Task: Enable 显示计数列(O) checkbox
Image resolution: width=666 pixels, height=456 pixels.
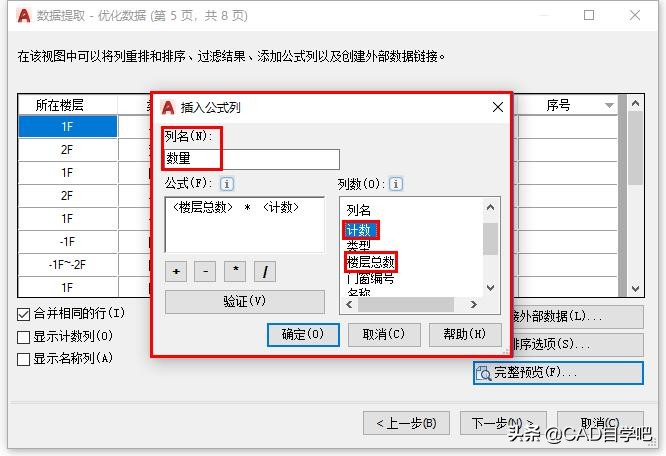Action: click(23, 337)
